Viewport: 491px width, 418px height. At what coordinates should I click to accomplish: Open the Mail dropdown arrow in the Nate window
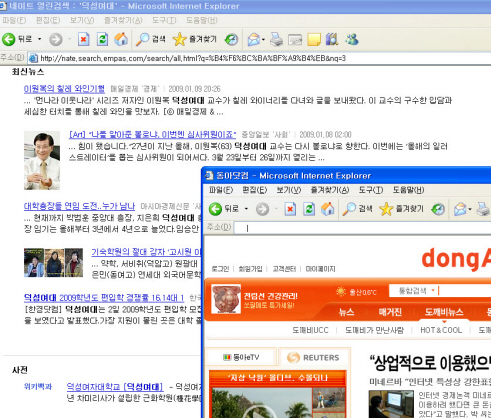point(263,40)
